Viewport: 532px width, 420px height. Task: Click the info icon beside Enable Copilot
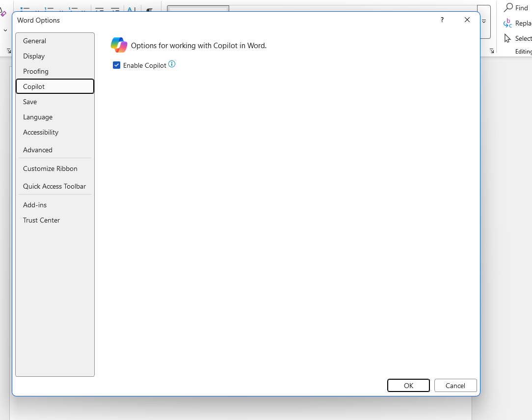coord(172,64)
